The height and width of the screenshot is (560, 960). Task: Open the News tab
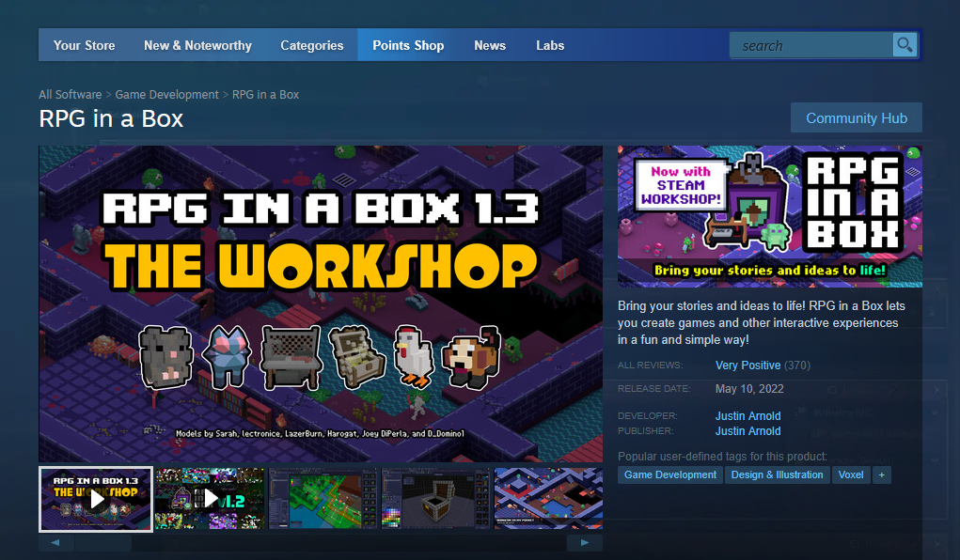[x=490, y=45]
